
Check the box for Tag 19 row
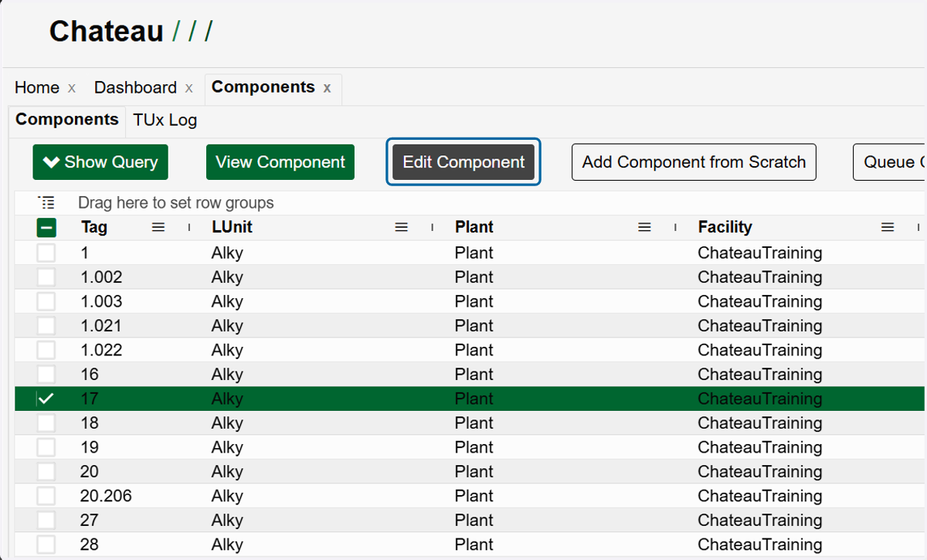click(x=46, y=447)
